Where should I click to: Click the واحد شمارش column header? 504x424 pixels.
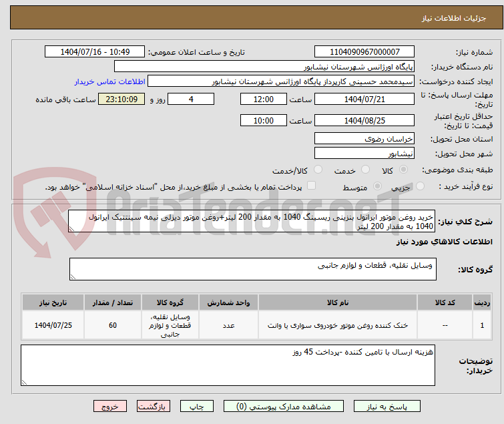(x=228, y=302)
